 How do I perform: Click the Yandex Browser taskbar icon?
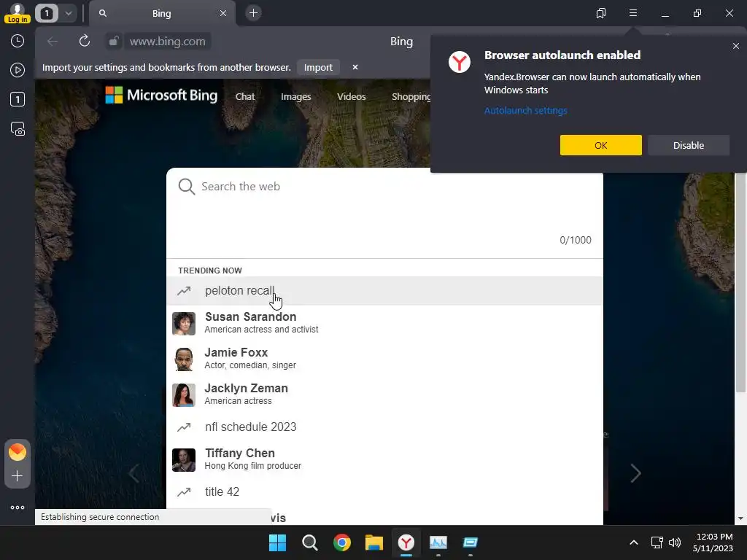click(x=406, y=542)
